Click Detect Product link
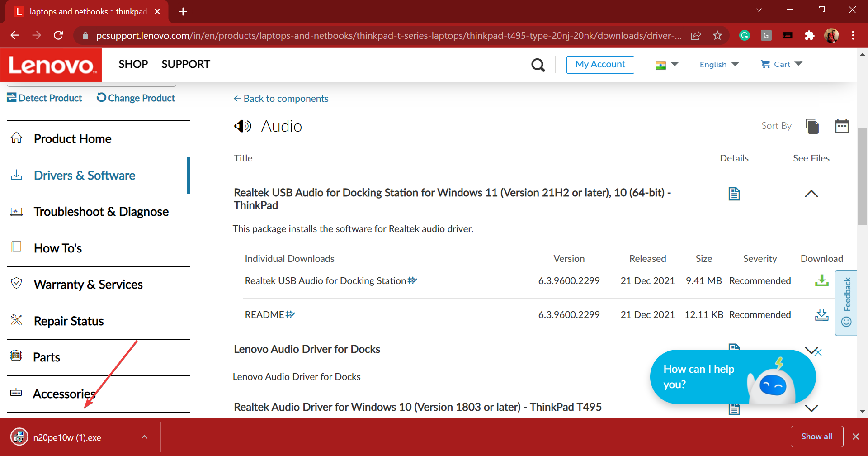 click(x=44, y=98)
